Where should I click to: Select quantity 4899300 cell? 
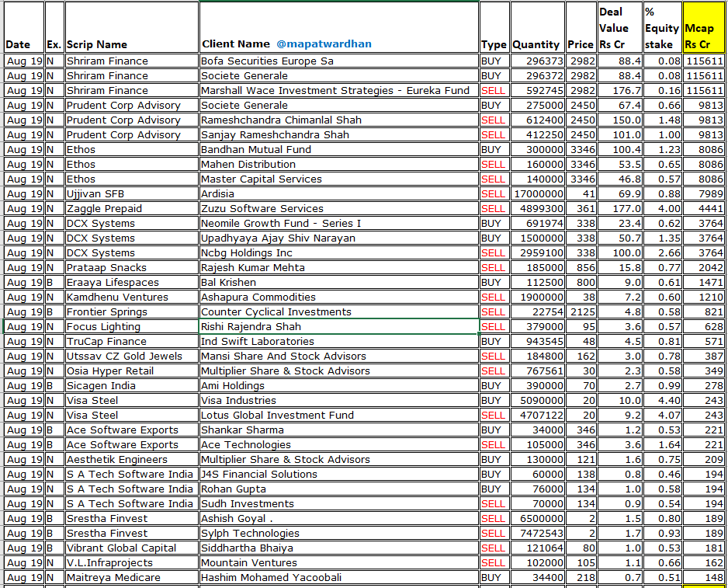538,209
